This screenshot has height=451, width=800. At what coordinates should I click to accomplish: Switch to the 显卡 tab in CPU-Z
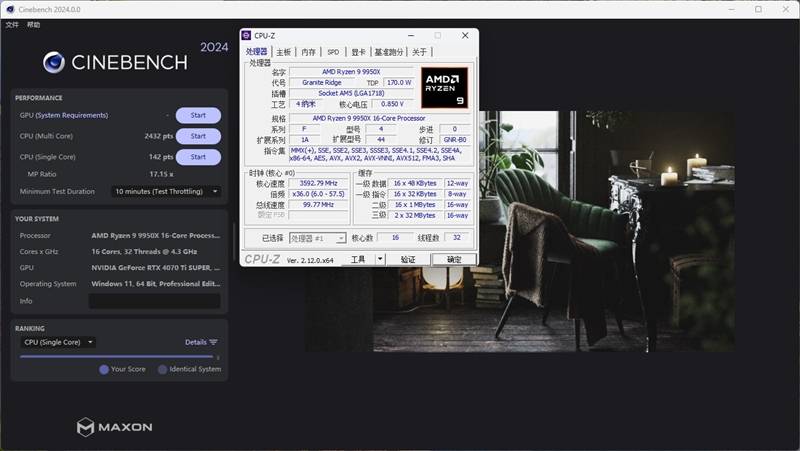(358, 52)
